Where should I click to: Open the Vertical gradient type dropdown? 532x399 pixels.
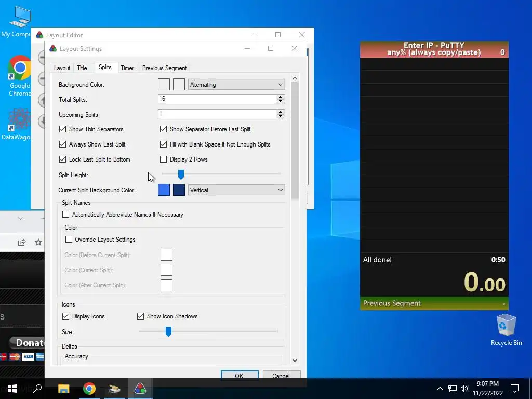[x=236, y=190]
